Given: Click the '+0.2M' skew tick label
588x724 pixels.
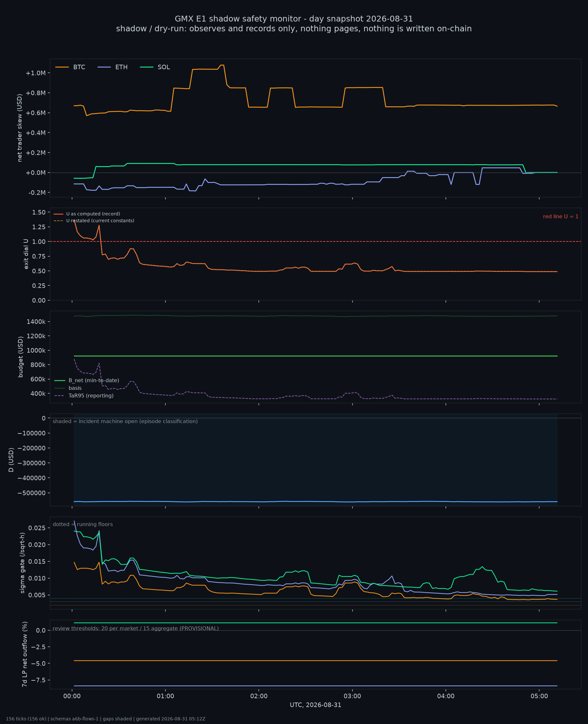Looking at the screenshot, I should tap(36, 153).
